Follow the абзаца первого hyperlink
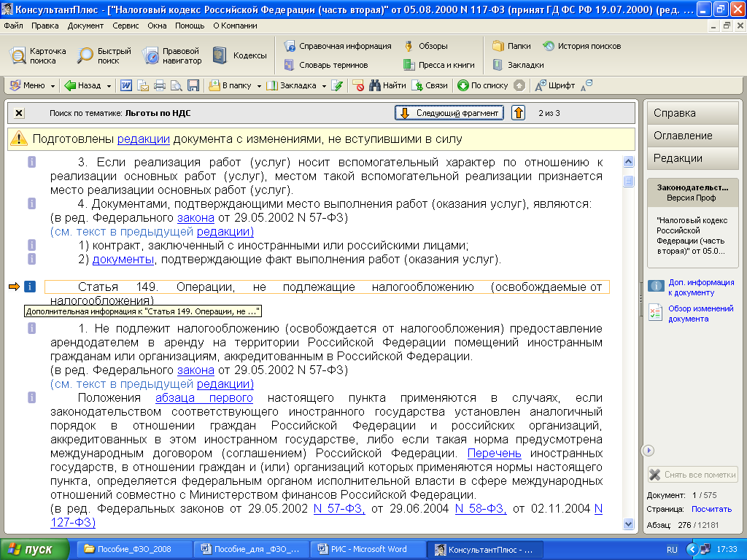The height and width of the screenshot is (560, 747). point(204,397)
